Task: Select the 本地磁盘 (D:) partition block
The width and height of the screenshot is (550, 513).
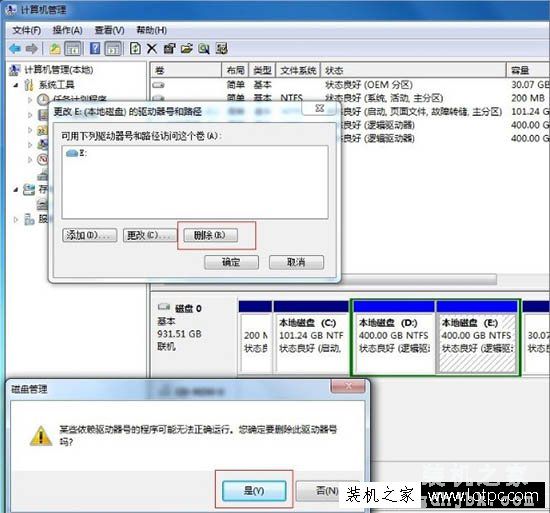Action: point(394,337)
